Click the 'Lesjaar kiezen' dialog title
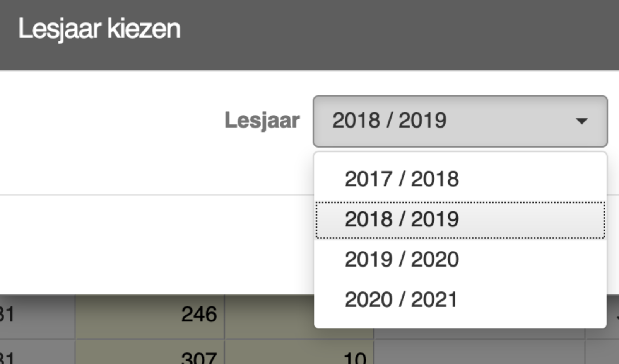619x364 pixels. click(99, 29)
